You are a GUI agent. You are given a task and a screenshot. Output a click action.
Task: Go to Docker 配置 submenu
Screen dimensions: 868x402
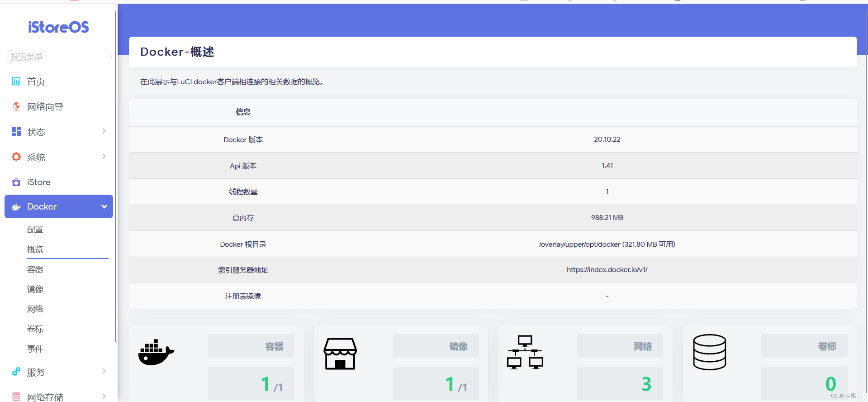pos(35,230)
